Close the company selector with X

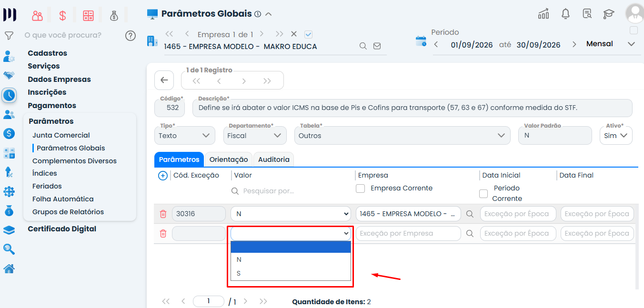(294, 34)
